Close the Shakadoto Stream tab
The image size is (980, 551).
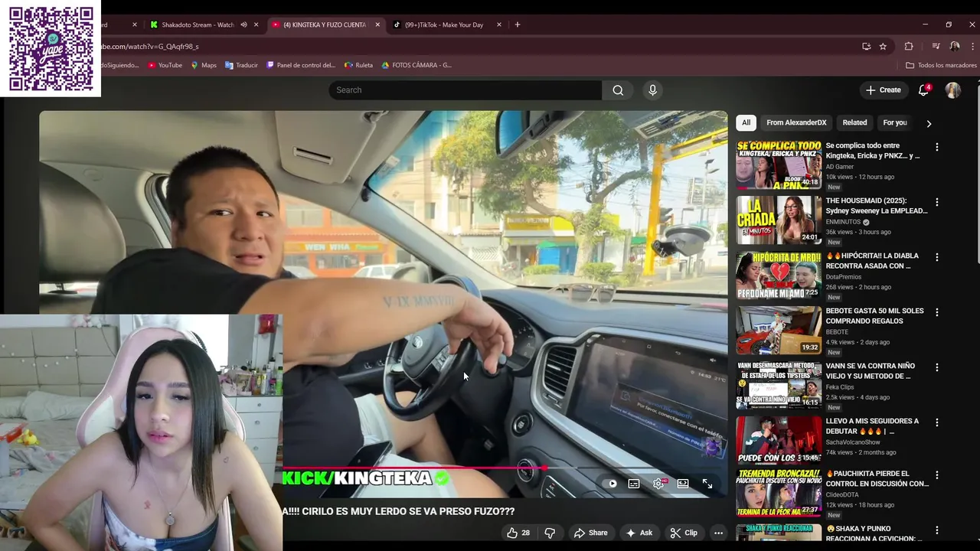[256, 24]
